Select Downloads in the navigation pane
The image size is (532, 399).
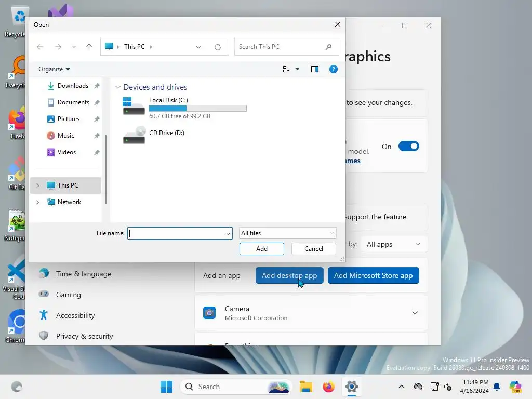tap(73, 86)
